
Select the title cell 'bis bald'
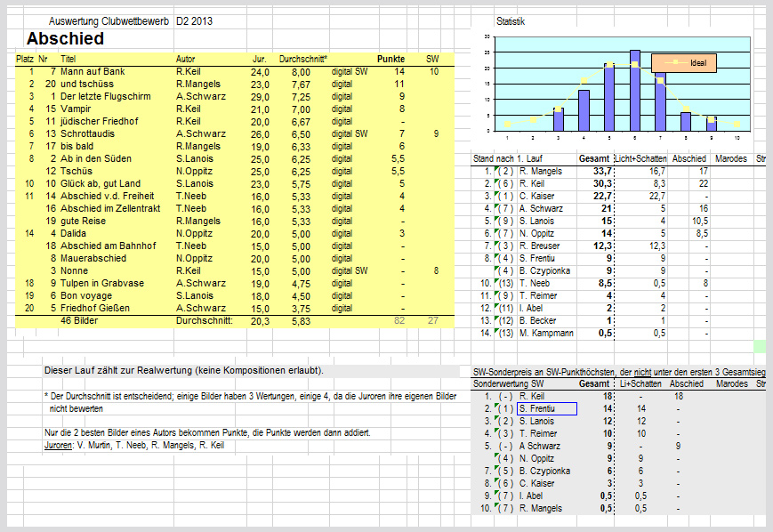pyautogui.click(x=76, y=147)
